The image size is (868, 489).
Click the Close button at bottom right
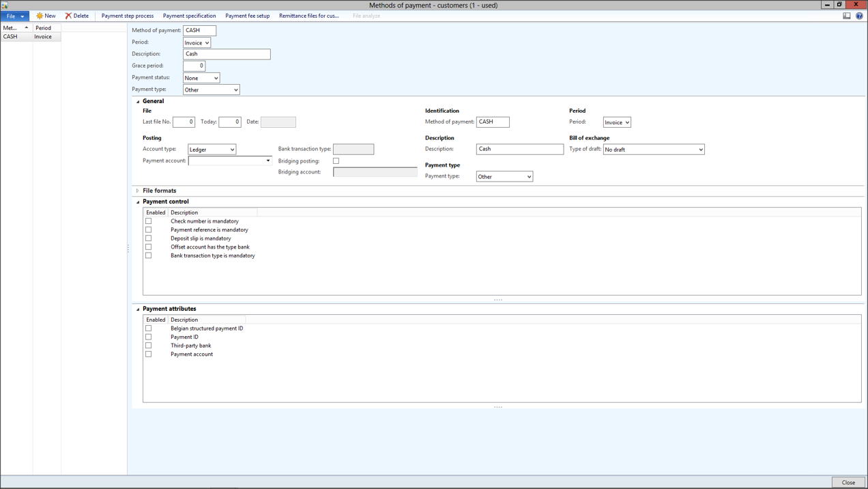coord(848,482)
